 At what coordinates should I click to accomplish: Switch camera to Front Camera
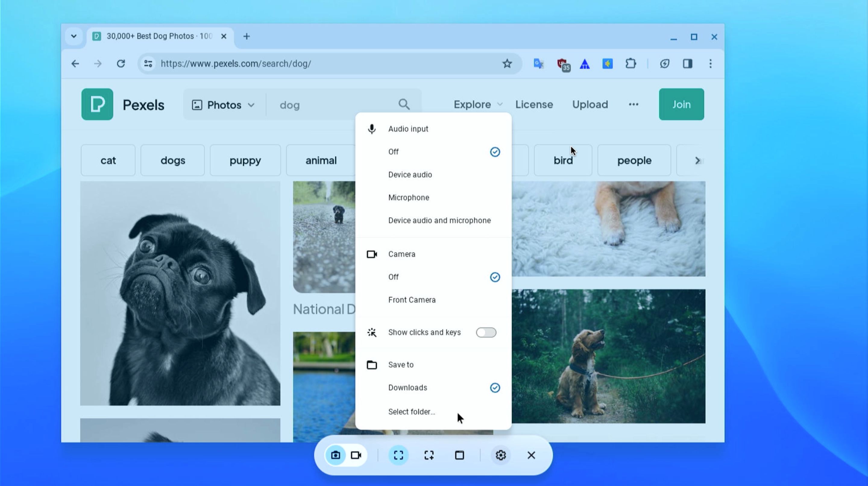pos(412,300)
